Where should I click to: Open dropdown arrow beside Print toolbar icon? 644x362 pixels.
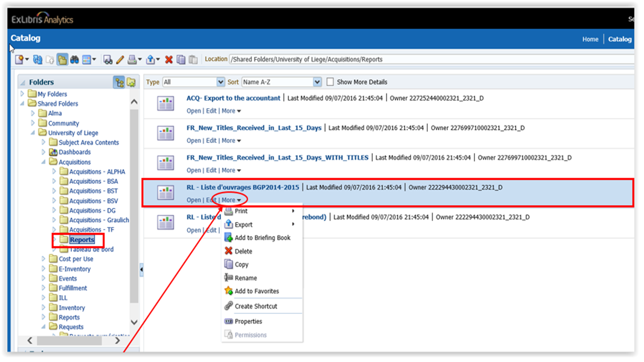tap(140, 59)
